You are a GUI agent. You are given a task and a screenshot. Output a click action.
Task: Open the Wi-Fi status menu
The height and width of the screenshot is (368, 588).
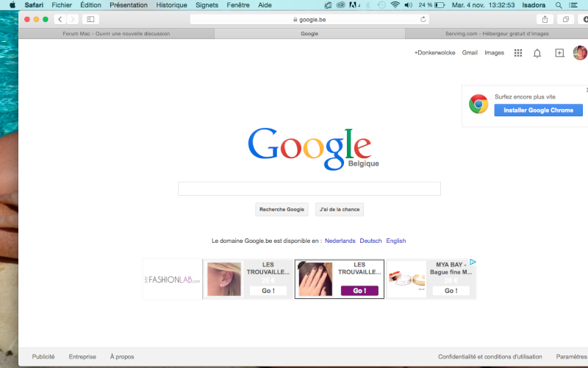[395, 5]
